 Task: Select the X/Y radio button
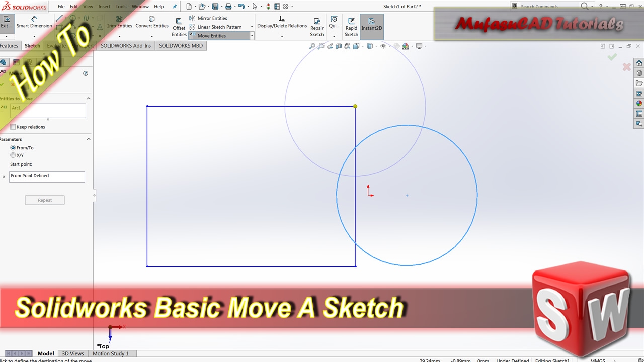coord(13,155)
